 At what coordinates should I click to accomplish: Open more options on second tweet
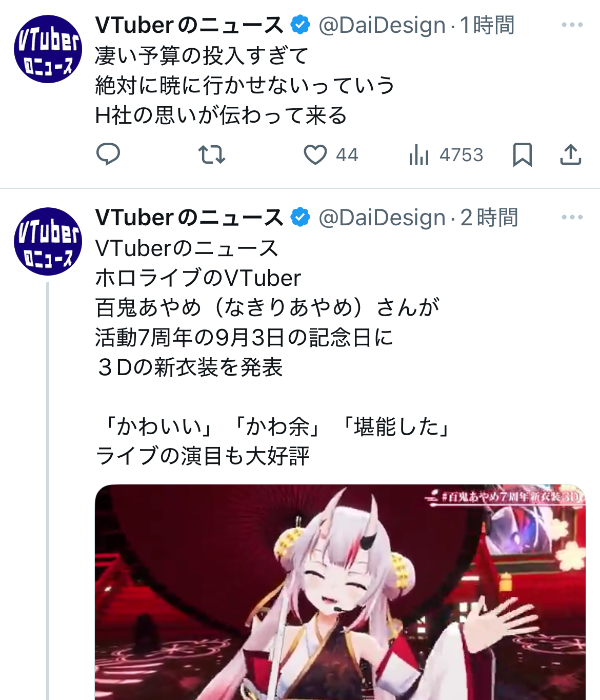[x=572, y=217]
